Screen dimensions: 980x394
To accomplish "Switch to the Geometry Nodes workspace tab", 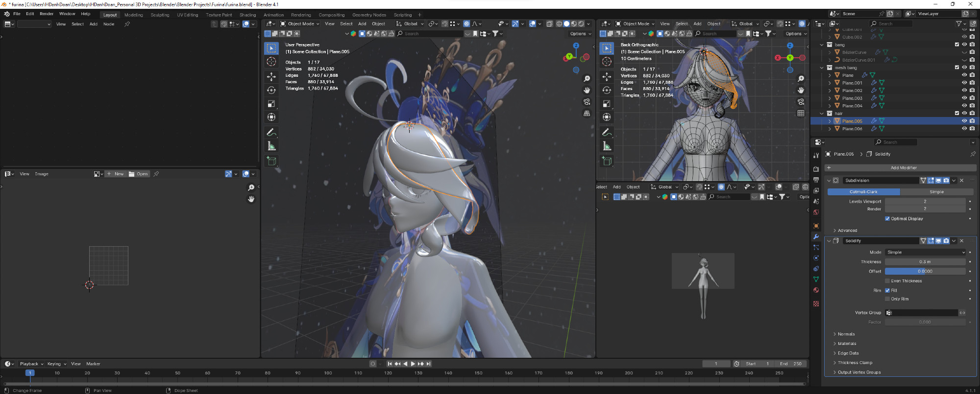I will [369, 15].
